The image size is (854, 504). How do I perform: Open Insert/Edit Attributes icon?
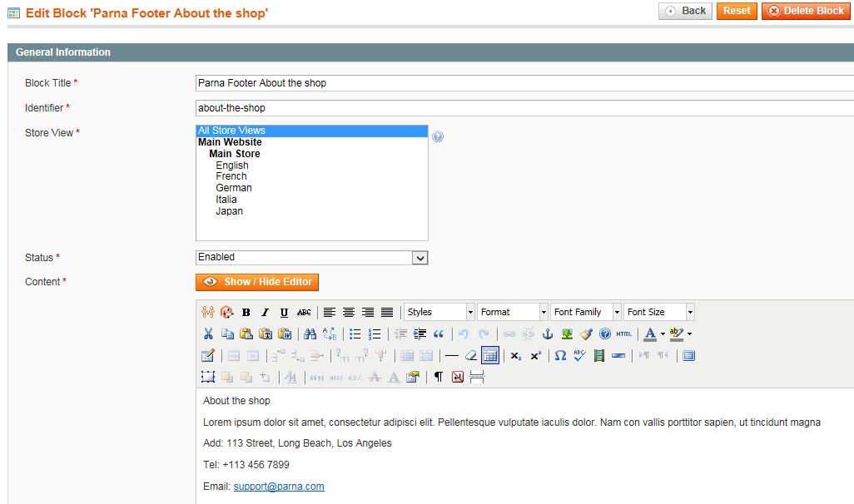click(x=413, y=377)
